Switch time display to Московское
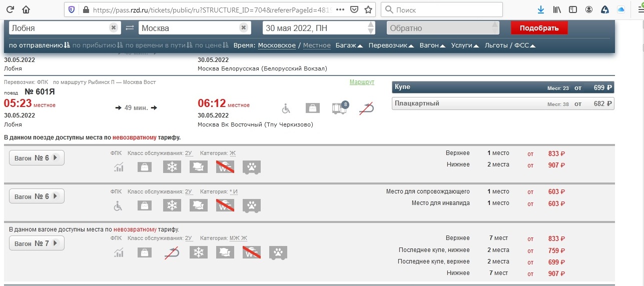 click(x=277, y=45)
